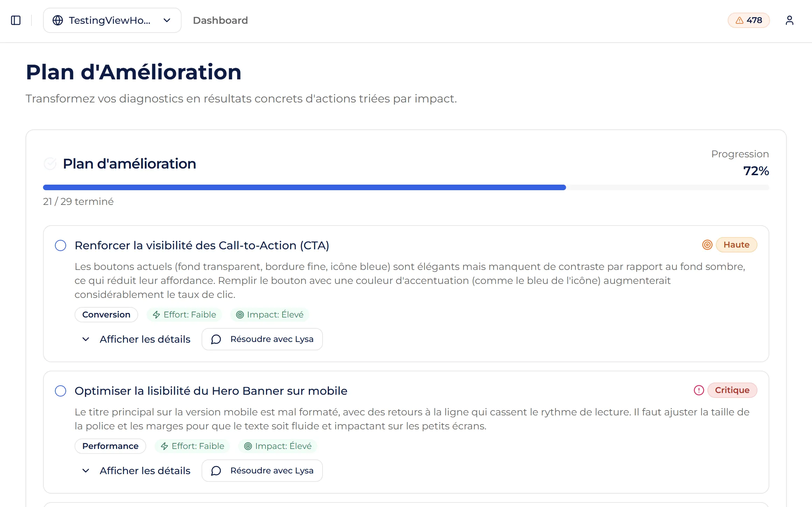Mark the CTA visibility task as complete
This screenshot has width=812, height=507.
(x=60, y=245)
